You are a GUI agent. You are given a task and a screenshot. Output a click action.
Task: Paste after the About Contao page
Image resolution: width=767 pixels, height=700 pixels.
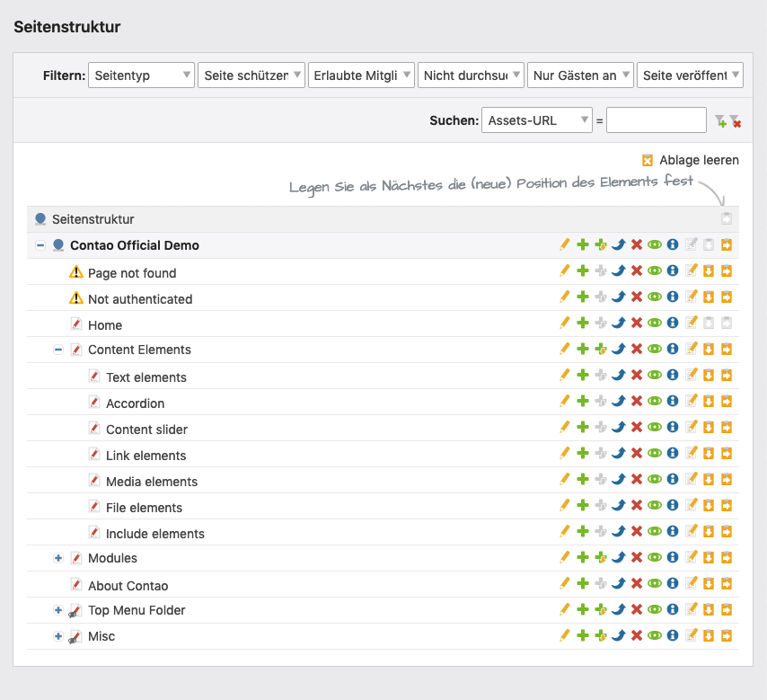click(709, 583)
